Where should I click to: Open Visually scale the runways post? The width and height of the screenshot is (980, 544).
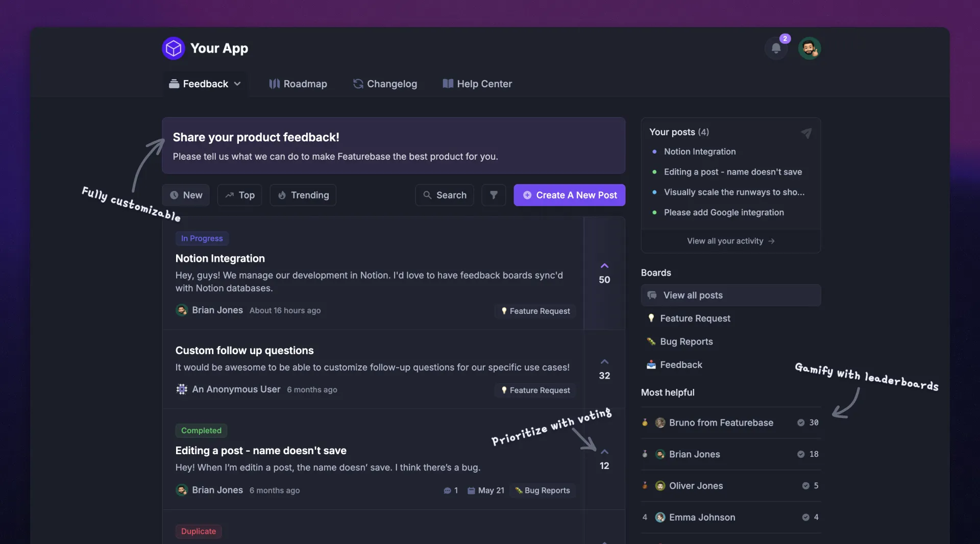pyautogui.click(x=734, y=192)
